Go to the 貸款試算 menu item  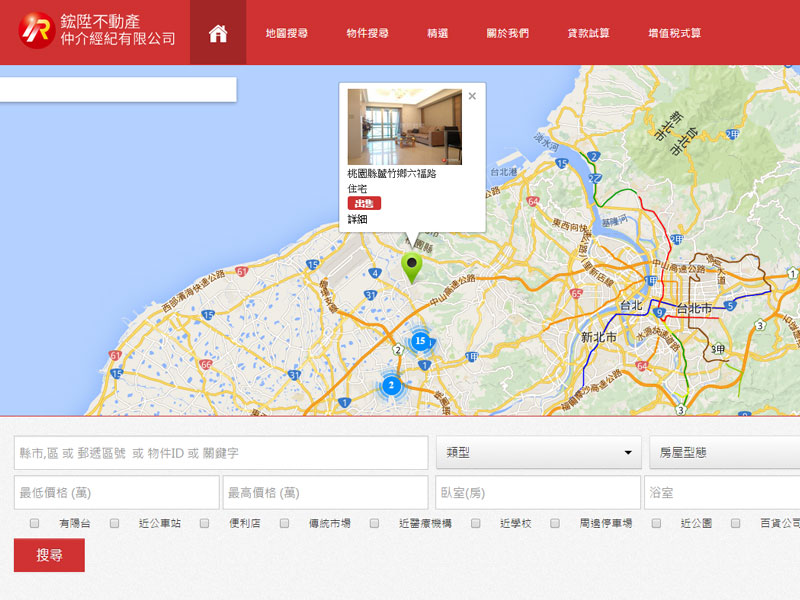(588, 33)
